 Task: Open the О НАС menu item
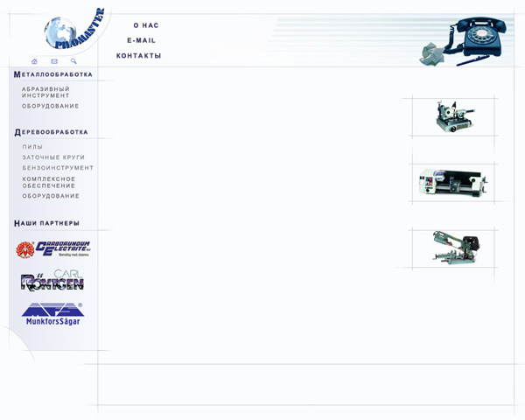click(x=145, y=25)
